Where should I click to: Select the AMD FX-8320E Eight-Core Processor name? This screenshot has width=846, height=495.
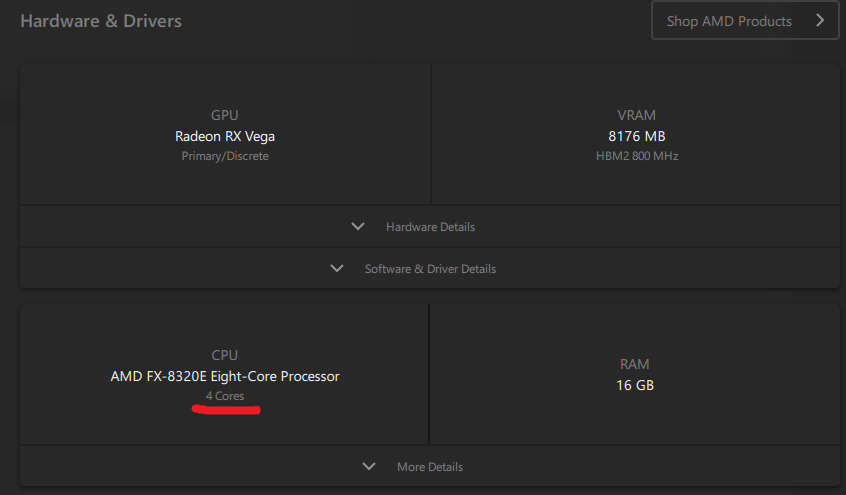(225, 377)
